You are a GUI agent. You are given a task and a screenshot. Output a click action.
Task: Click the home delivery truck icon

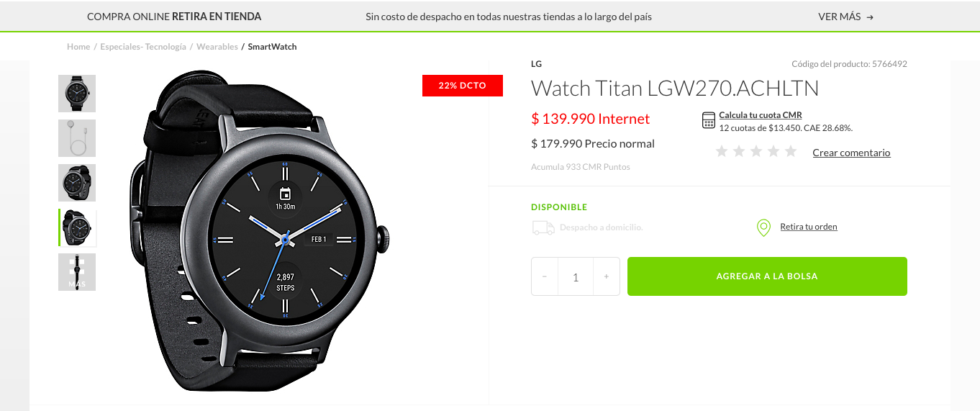[543, 227]
